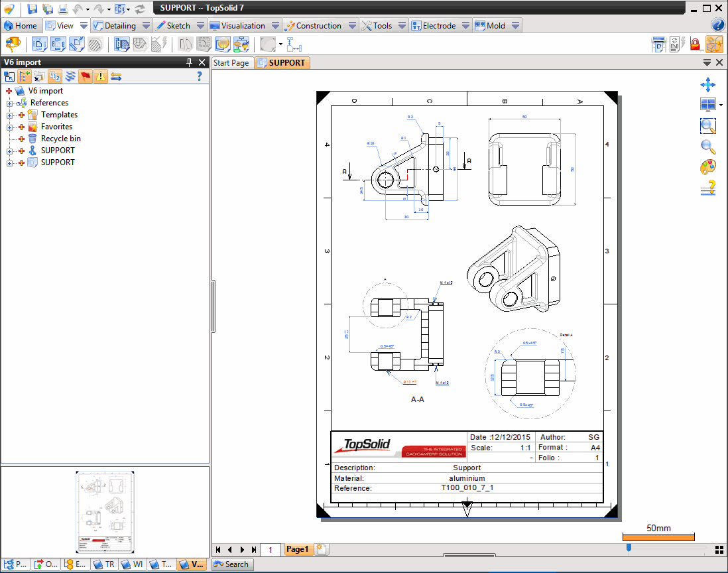Open the viewport layout dropdown arrow
The width and height of the screenshot is (728, 573).
click(721, 105)
